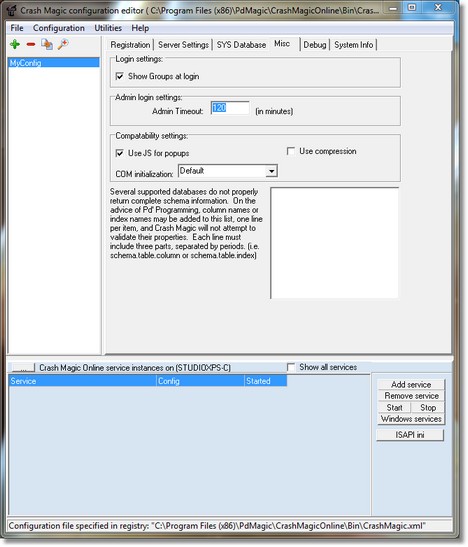
Task: Open the Help menu
Action: coord(140,28)
